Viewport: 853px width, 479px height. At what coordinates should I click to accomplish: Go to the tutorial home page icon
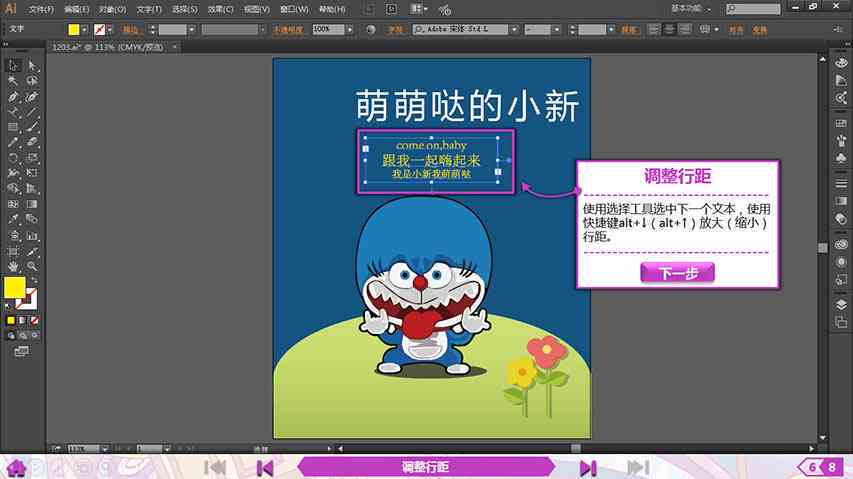click(16, 467)
